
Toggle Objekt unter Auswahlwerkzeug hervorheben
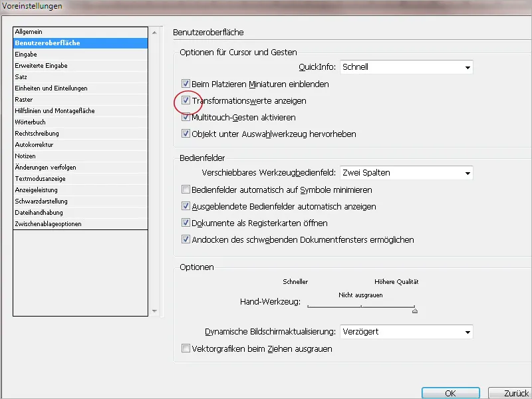(186, 134)
